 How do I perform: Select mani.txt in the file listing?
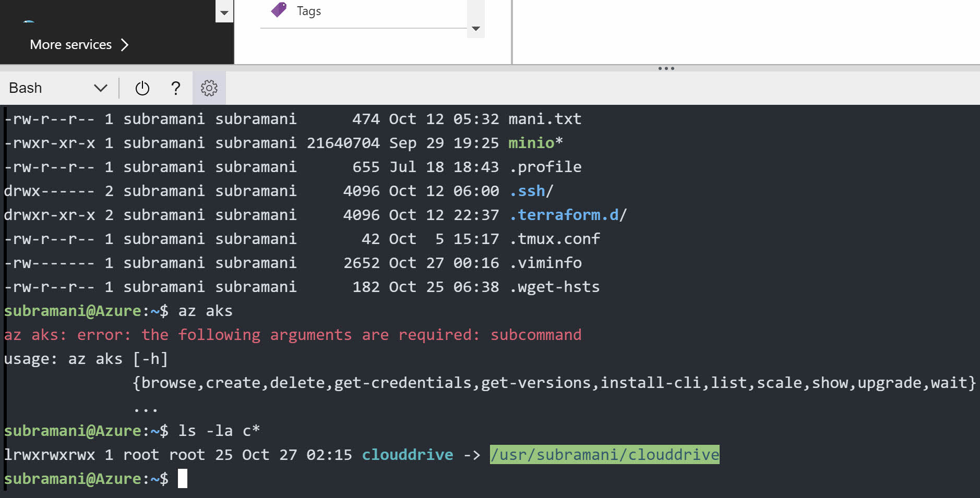pos(544,118)
